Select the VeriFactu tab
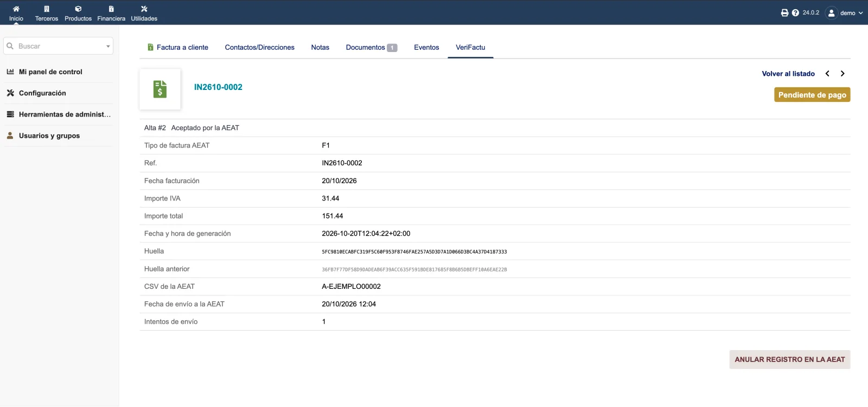Image resolution: width=868 pixels, height=407 pixels. point(470,47)
